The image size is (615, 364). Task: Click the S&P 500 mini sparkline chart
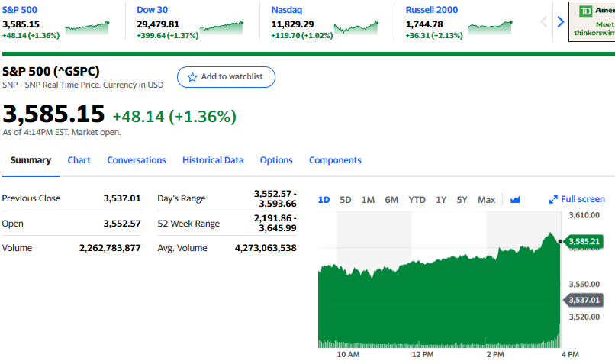(x=87, y=27)
